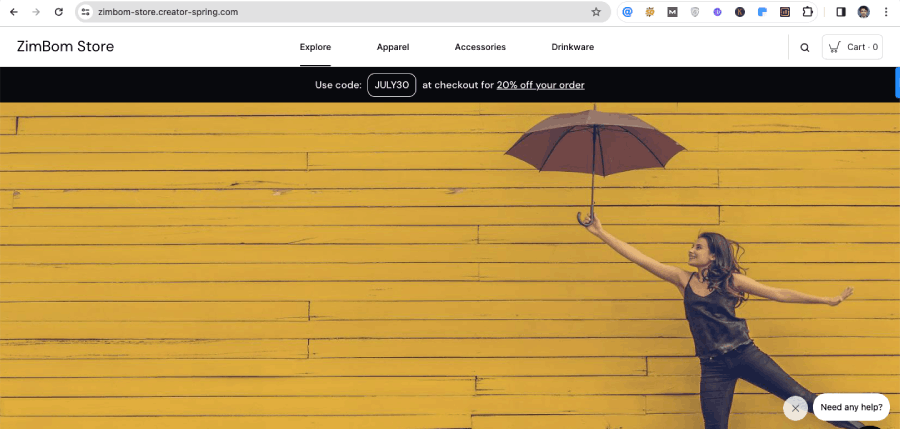Image resolution: width=900 pixels, height=429 pixels.
Task: Open the purple circle extension
Action: 717,12
